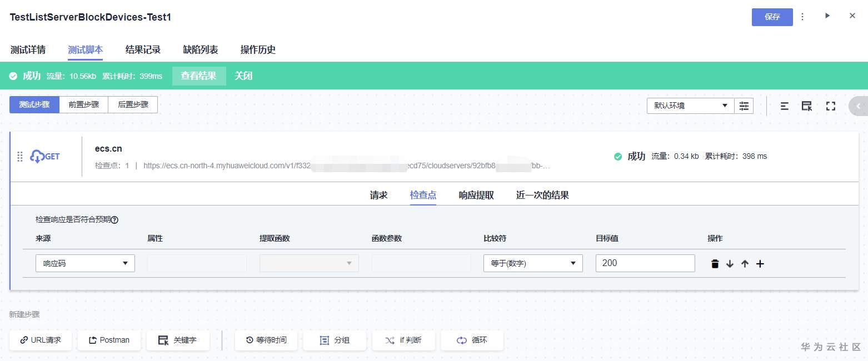This screenshot has width=868, height=361.
Task: Click 关闭 in the success banner
Action: coord(243,76)
